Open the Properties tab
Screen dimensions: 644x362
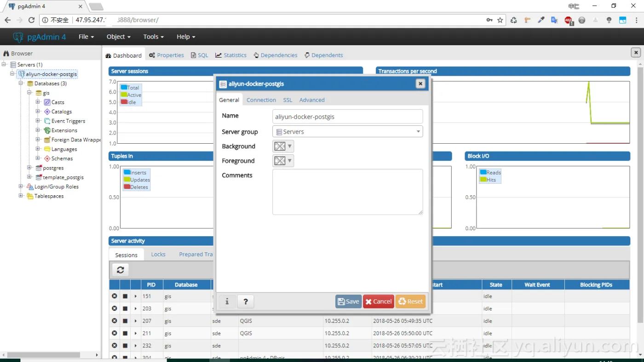(x=166, y=55)
